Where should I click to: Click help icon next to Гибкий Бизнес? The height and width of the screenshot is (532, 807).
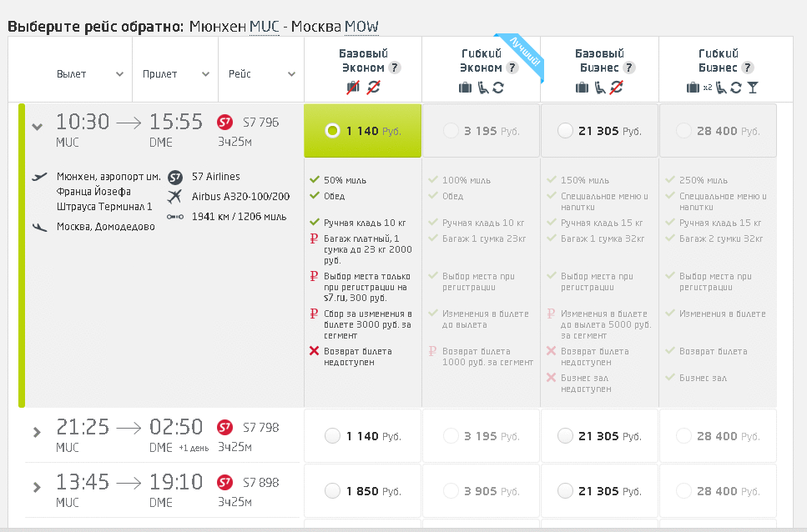(x=749, y=68)
